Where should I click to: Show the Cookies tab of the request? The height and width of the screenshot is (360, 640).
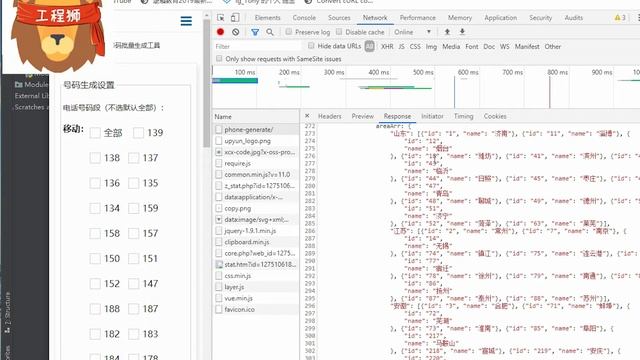pos(495,116)
